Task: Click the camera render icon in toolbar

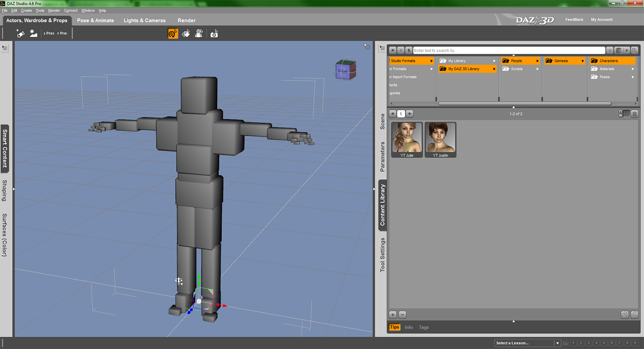Action: tap(214, 34)
